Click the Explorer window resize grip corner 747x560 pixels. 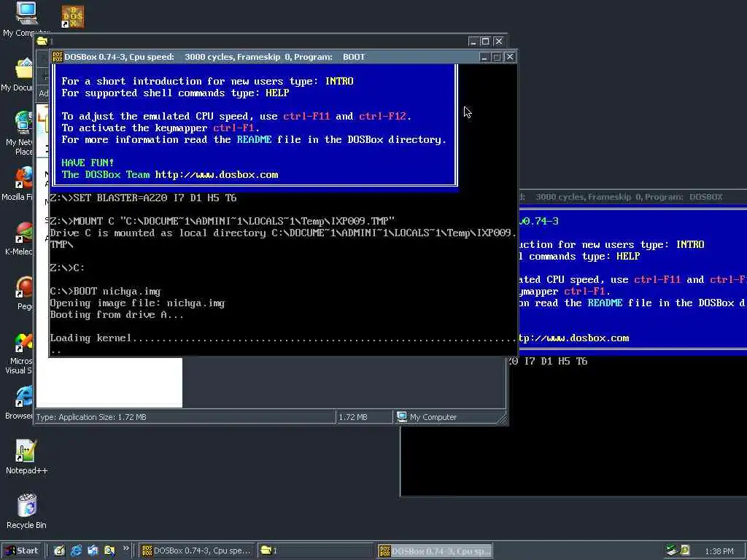(x=502, y=419)
